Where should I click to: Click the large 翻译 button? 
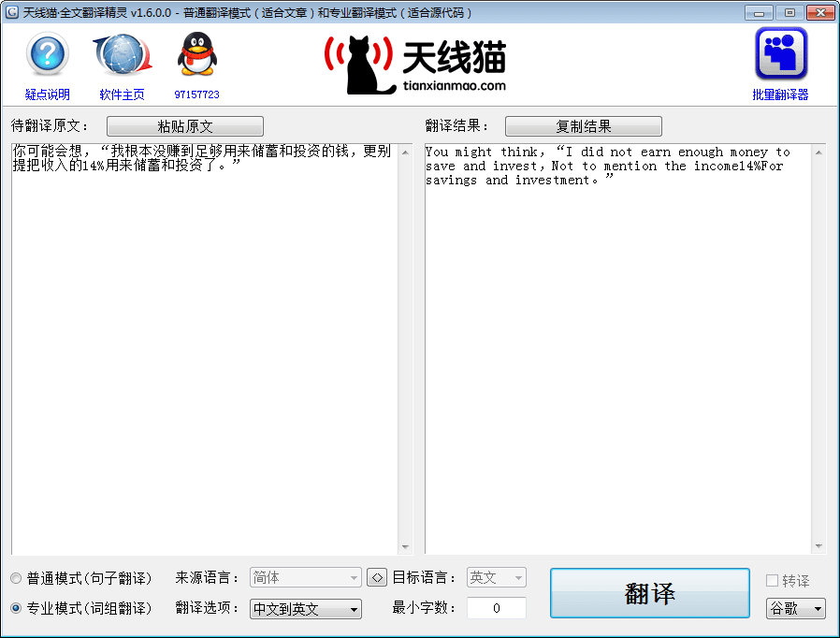click(x=650, y=593)
